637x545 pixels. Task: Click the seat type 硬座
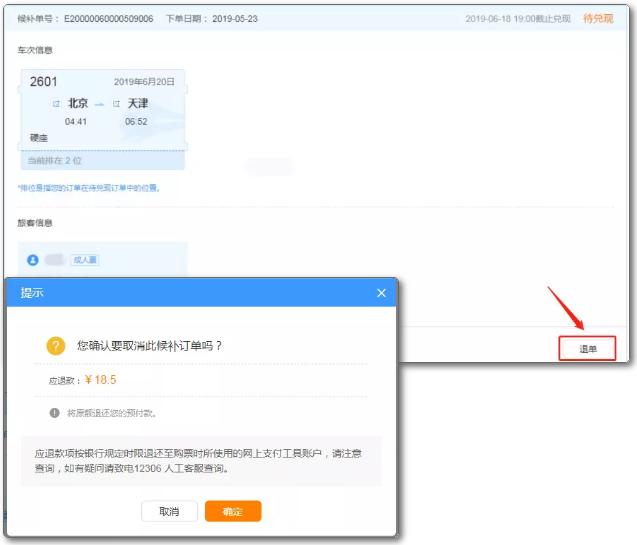click(39, 138)
